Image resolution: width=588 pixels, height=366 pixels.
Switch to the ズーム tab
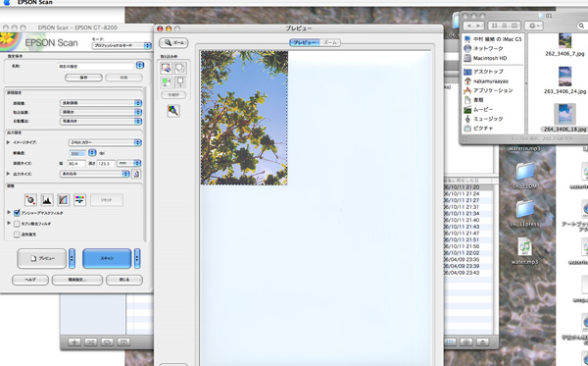330,42
